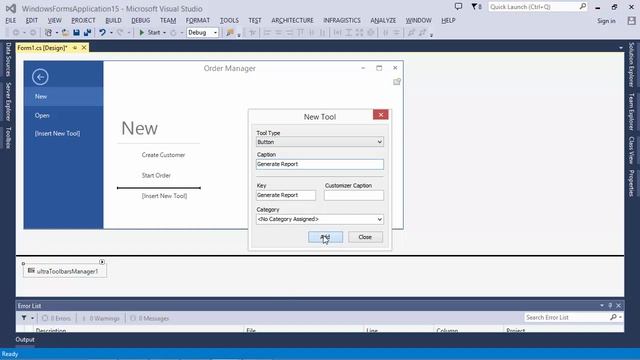This screenshot has height=360, width=640.
Task: Click the green Start debugging button
Action: (x=150, y=32)
